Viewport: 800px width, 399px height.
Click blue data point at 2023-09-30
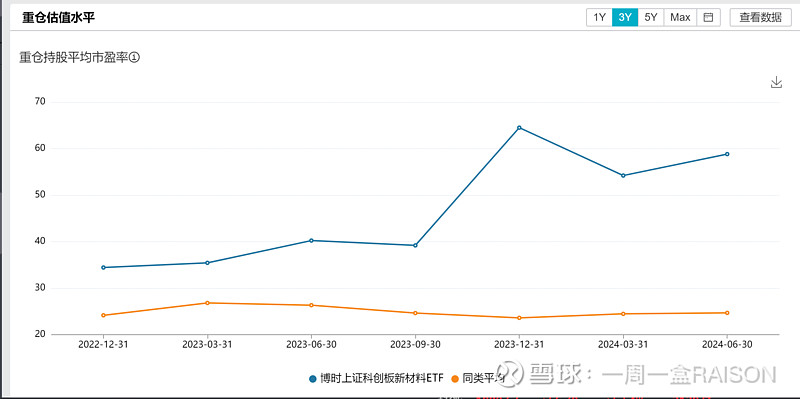(415, 245)
